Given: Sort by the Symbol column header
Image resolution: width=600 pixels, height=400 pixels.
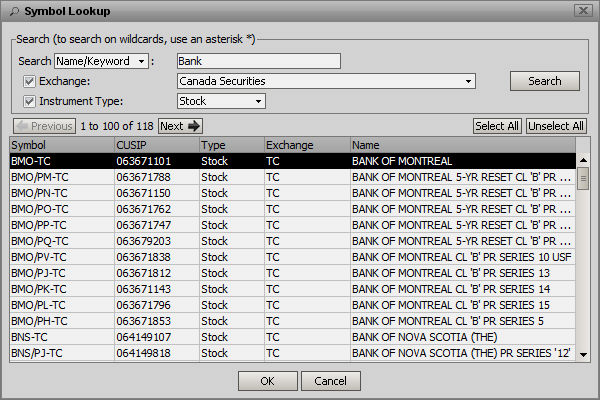Looking at the screenshot, I should point(62,145).
